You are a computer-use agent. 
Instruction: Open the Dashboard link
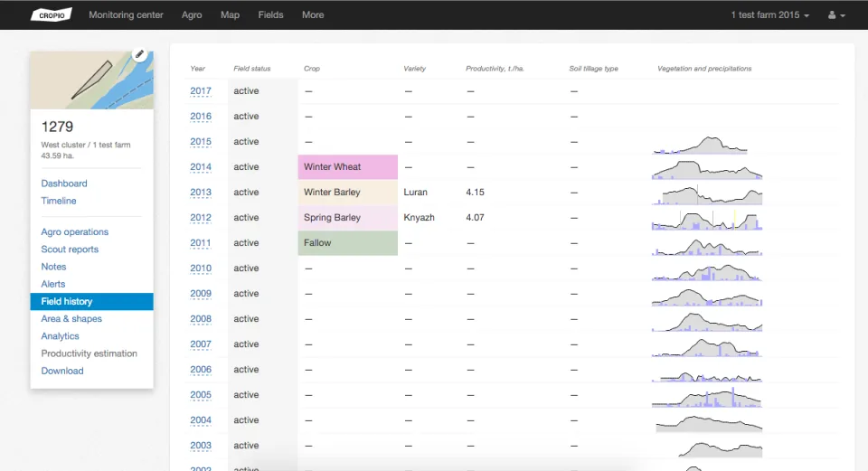click(x=63, y=184)
